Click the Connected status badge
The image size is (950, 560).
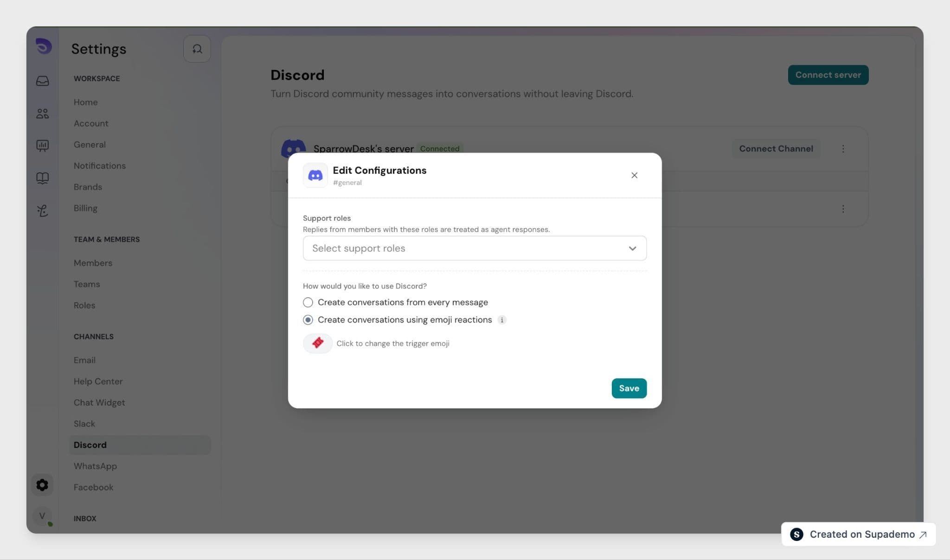click(440, 149)
